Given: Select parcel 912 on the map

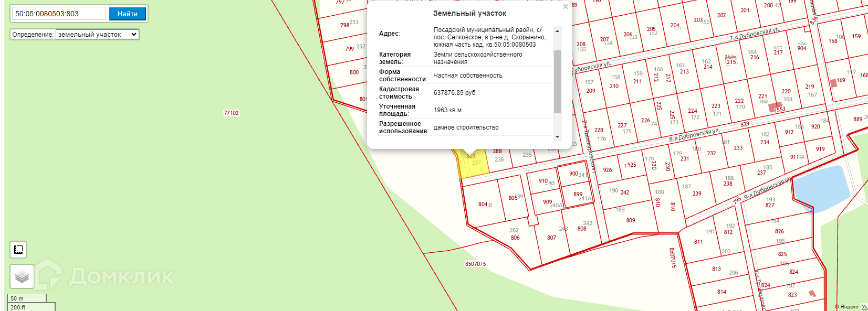Looking at the screenshot, I should [x=790, y=132].
